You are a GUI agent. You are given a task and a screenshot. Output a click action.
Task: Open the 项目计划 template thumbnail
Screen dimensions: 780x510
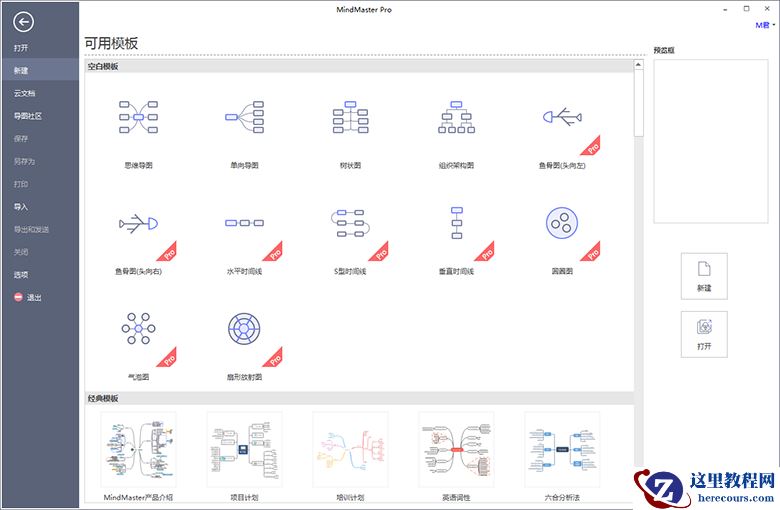pyautogui.click(x=244, y=450)
